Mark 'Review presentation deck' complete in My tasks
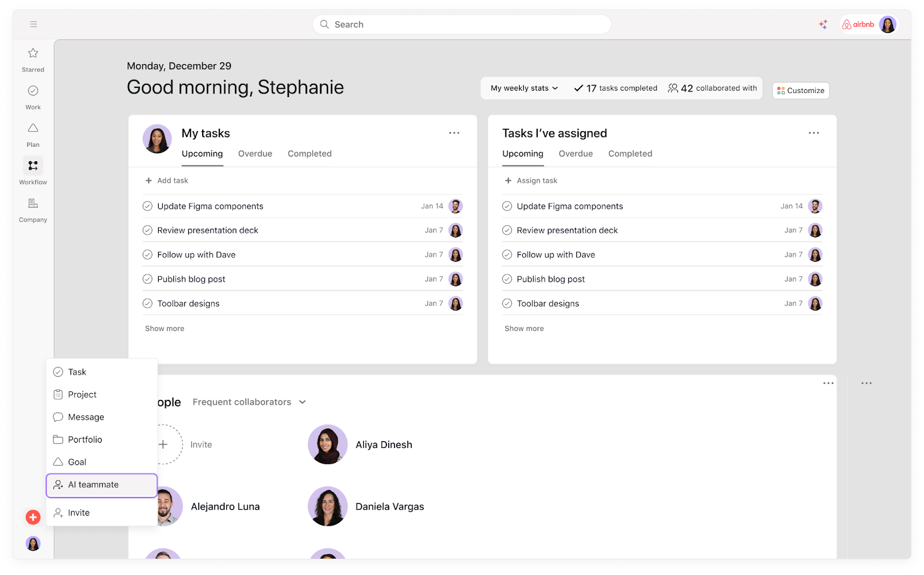 click(147, 231)
